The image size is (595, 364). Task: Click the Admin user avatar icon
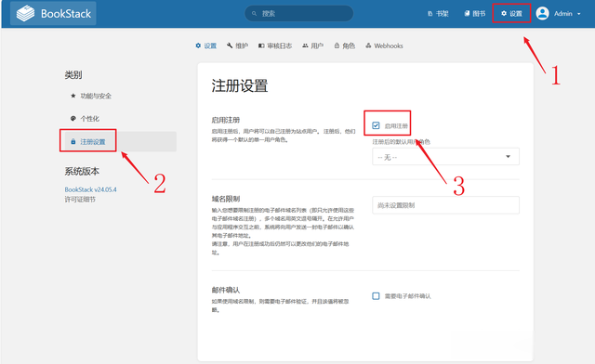point(542,14)
